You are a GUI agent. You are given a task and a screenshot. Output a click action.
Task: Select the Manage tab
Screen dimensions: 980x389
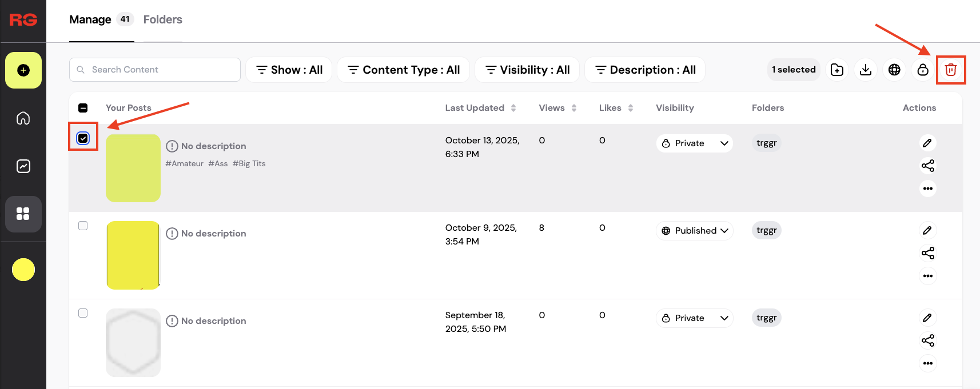(90, 19)
